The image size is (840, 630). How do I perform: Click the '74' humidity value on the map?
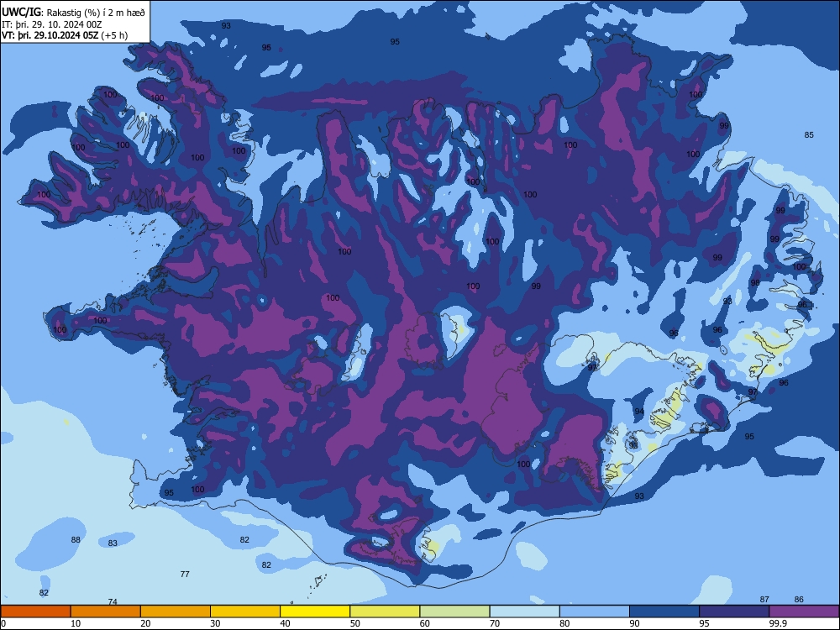pyautogui.click(x=113, y=601)
